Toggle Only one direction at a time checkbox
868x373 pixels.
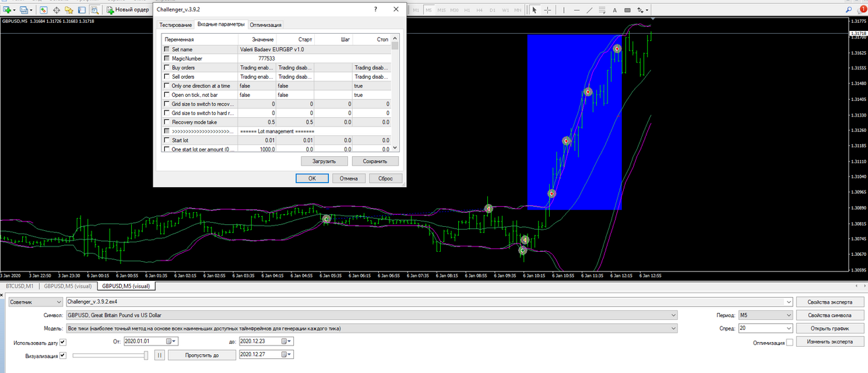click(x=167, y=86)
